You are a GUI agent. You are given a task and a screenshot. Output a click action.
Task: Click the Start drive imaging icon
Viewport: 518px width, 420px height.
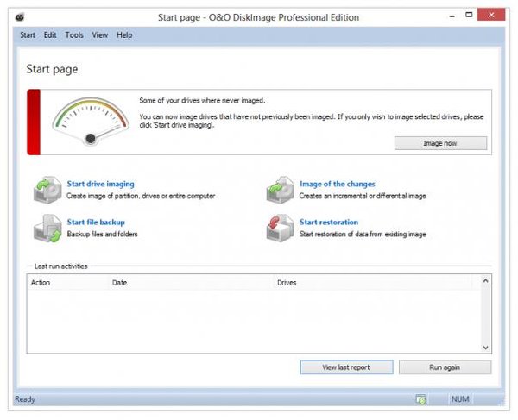coord(46,189)
